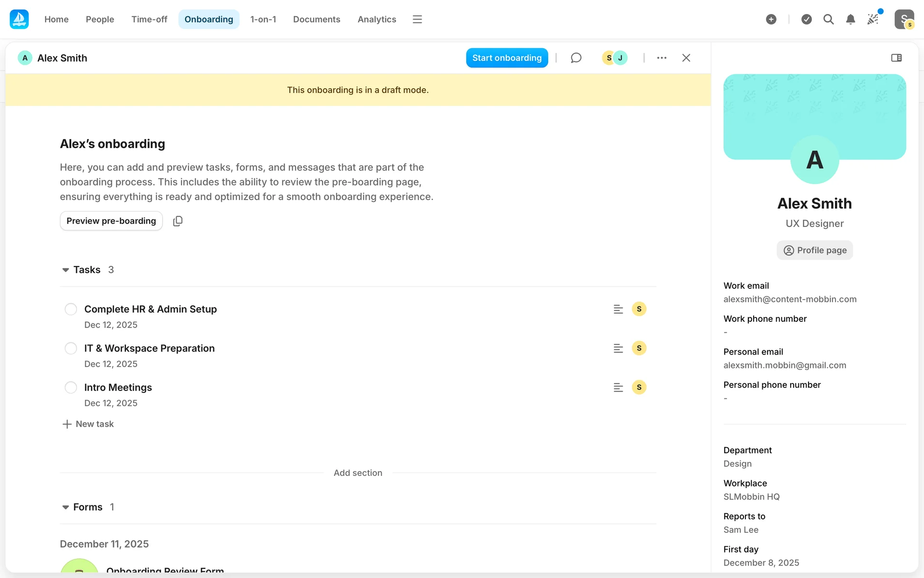Click the plus add icon in header

(x=771, y=19)
